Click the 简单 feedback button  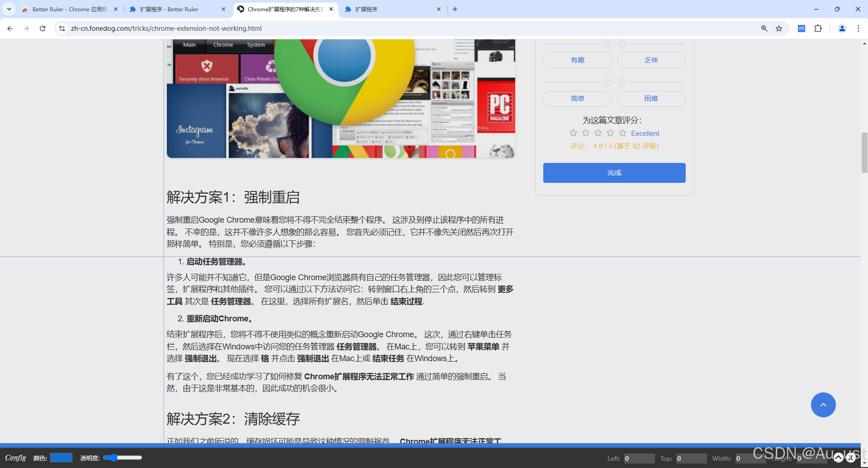(578, 99)
